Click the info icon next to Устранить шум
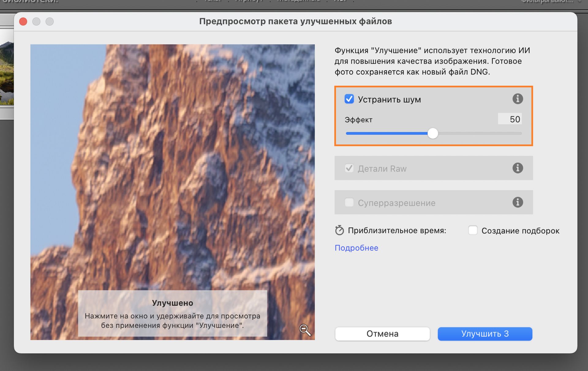This screenshot has width=588, height=371. [x=518, y=99]
